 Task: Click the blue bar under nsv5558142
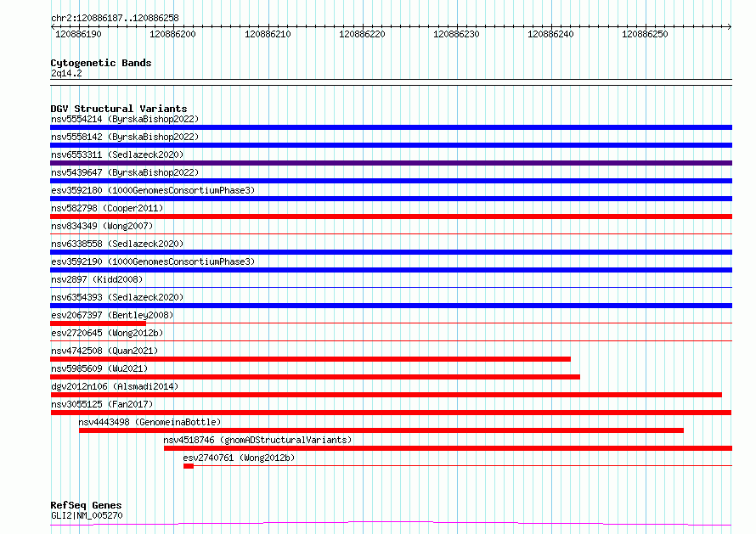(391, 145)
